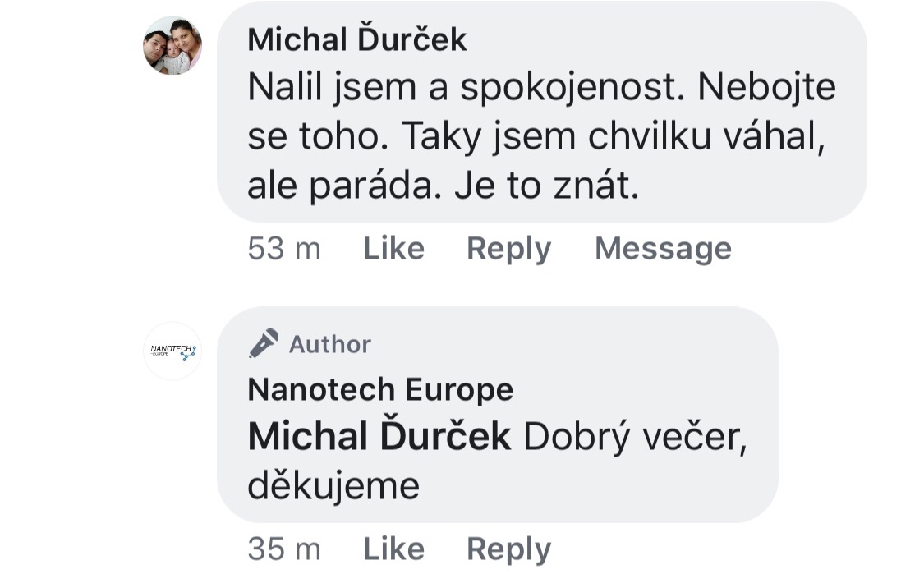Image resolution: width=924 pixels, height=574 pixels.
Task: Click the word 'děkujeme' in the reply
Action: (x=333, y=486)
